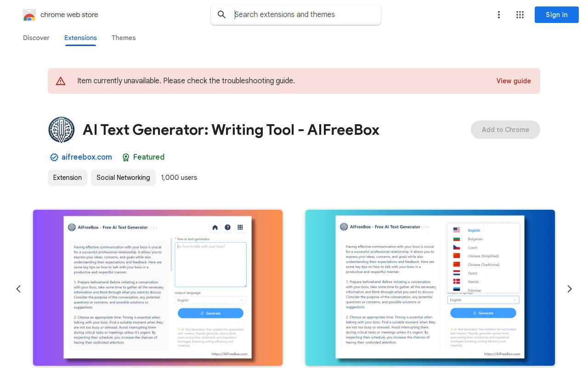588x368 pixels.
Task: Focus the Search extensions and themes field
Action: pos(303,15)
